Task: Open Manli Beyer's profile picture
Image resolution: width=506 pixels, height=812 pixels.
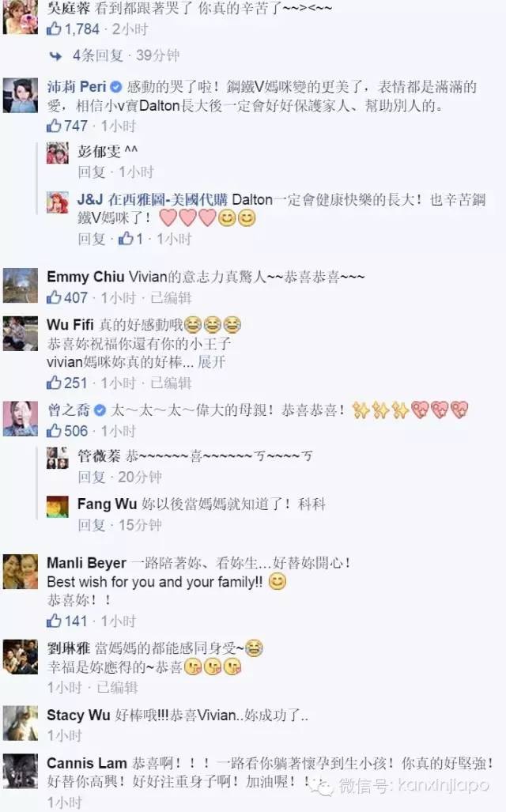Action: [x=21, y=571]
